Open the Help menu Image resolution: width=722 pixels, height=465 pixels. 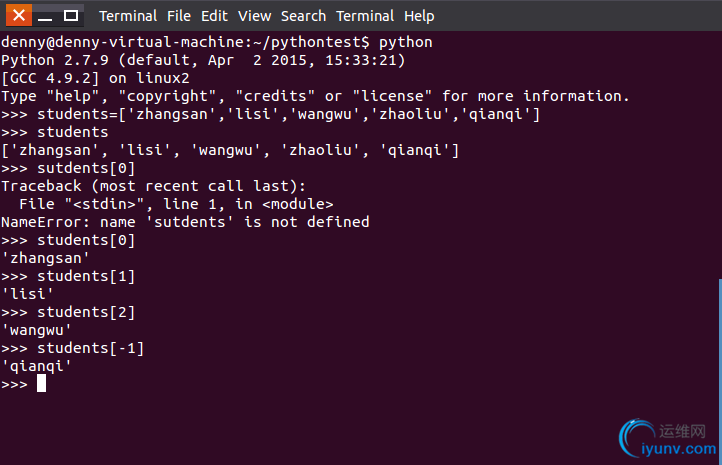(419, 16)
